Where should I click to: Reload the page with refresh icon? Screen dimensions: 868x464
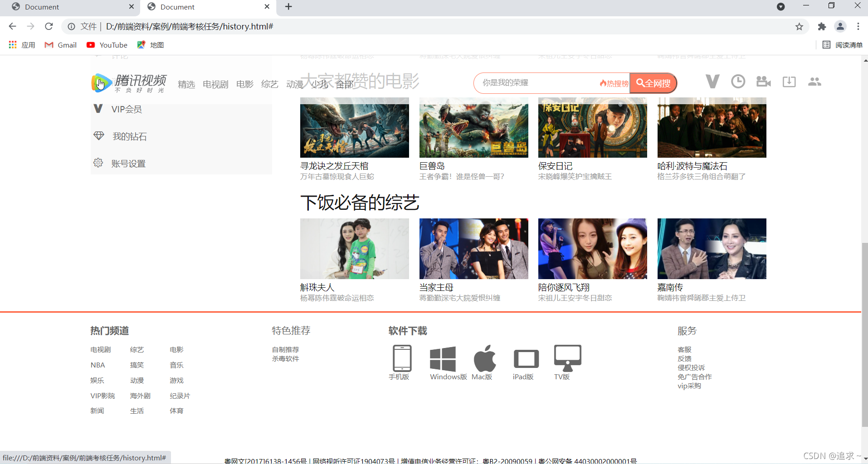pos(49,26)
